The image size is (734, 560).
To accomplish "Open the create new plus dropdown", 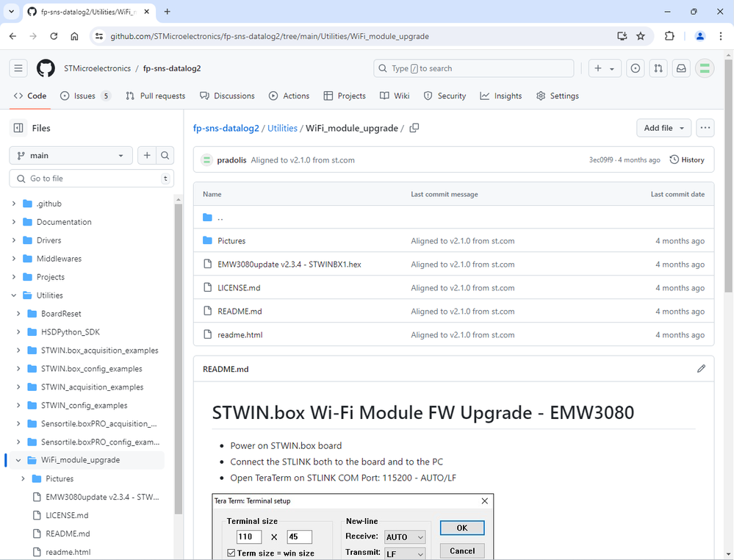I will (x=605, y=68).
